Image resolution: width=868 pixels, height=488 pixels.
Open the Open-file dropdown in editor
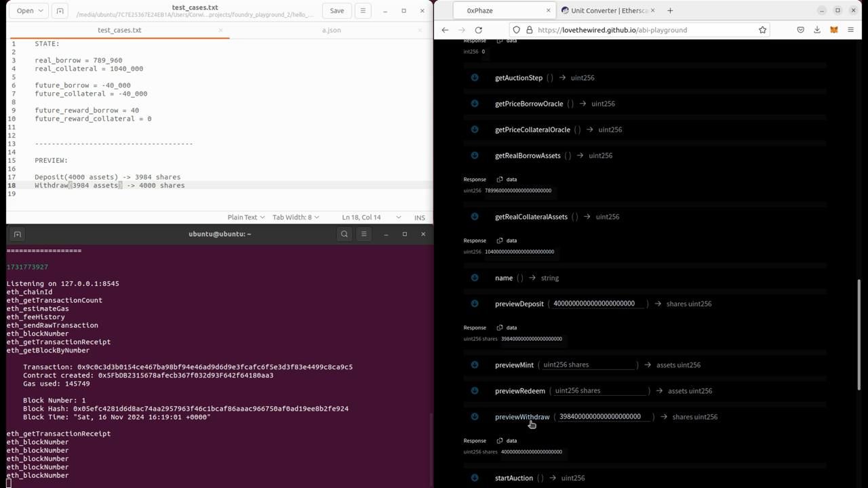pos(29,10)
